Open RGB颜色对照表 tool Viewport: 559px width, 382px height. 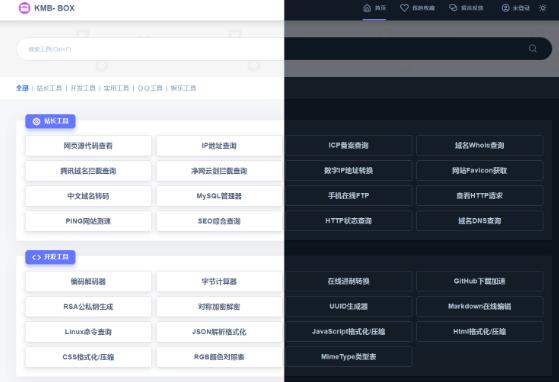coord(219,357)
